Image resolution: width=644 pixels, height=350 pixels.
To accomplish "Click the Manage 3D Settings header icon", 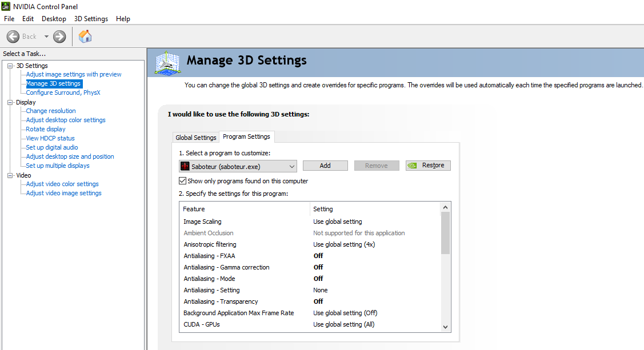I will tap(168, 63).
